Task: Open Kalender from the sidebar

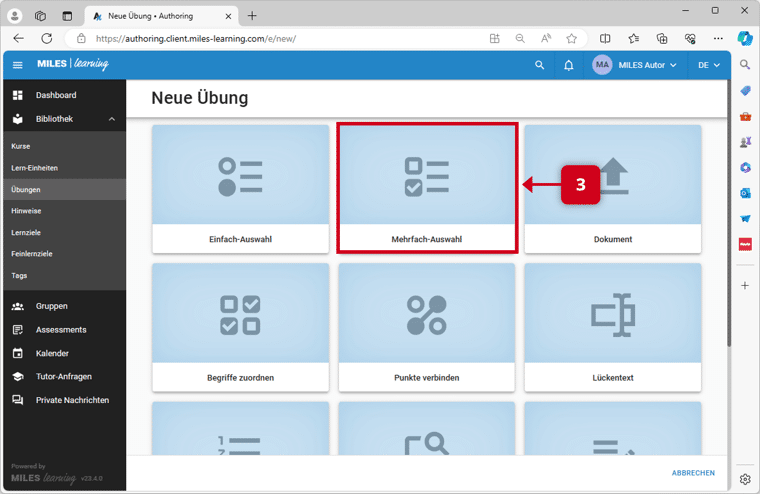Action: tap(53, 353)
